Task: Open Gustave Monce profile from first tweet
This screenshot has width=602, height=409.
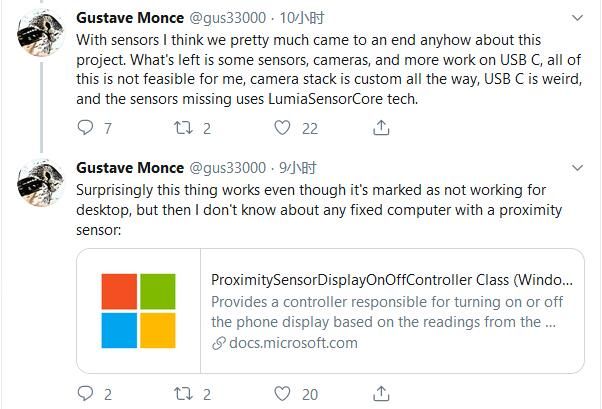Action: 130,19
